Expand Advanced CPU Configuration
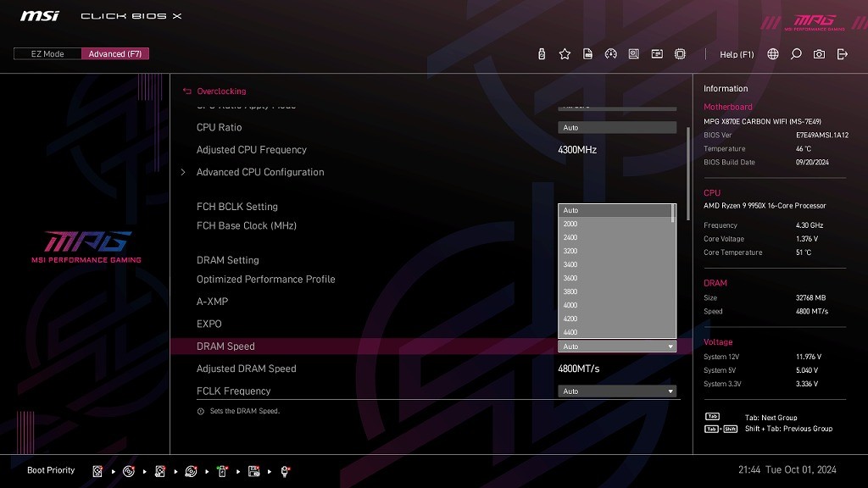The width and height of the screenshot is (868, 488). coord(260,172)
